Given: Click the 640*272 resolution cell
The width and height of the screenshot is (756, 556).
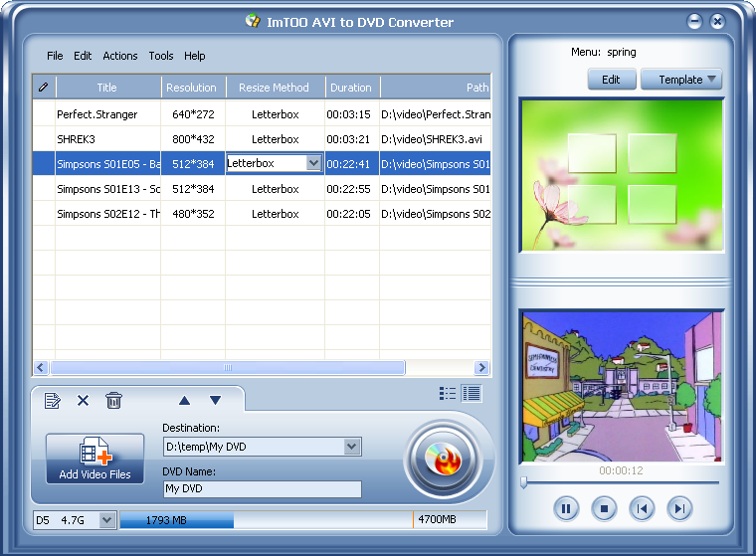Looking at the screenshot, I should pos(193,114).
